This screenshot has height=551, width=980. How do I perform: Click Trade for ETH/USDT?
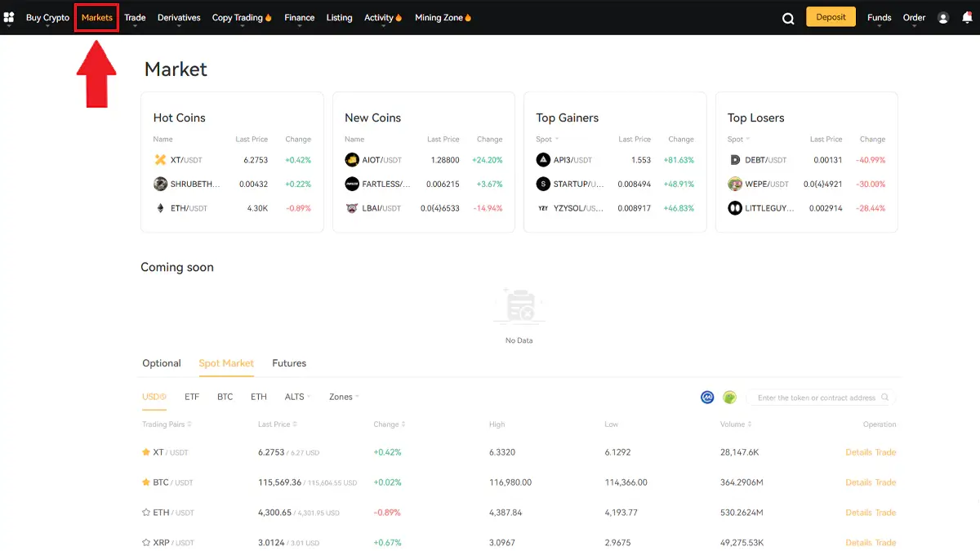point(886,513)
